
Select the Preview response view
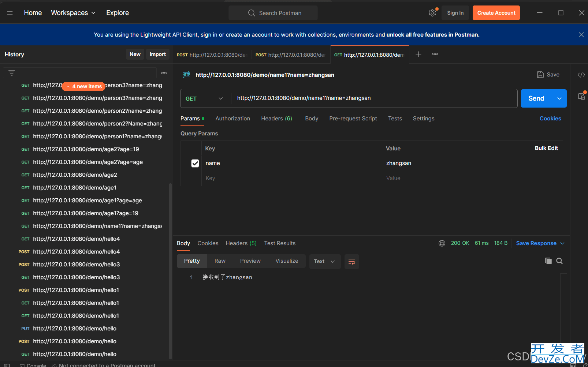250,261
